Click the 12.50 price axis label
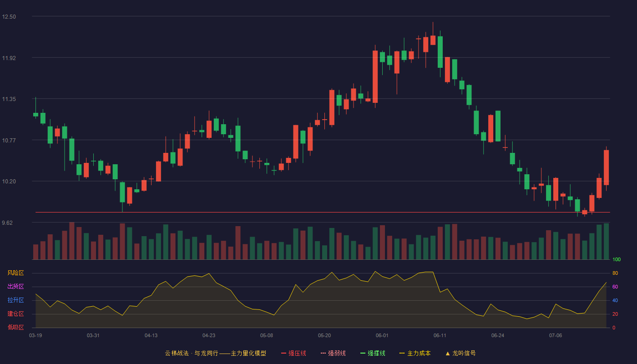This screenshot has width=637, height=364. pos(9,17)
